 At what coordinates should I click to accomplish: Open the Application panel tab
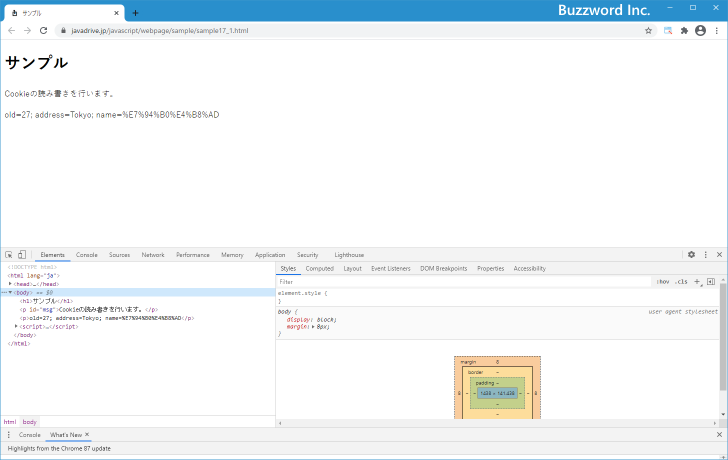pos(270,255)
